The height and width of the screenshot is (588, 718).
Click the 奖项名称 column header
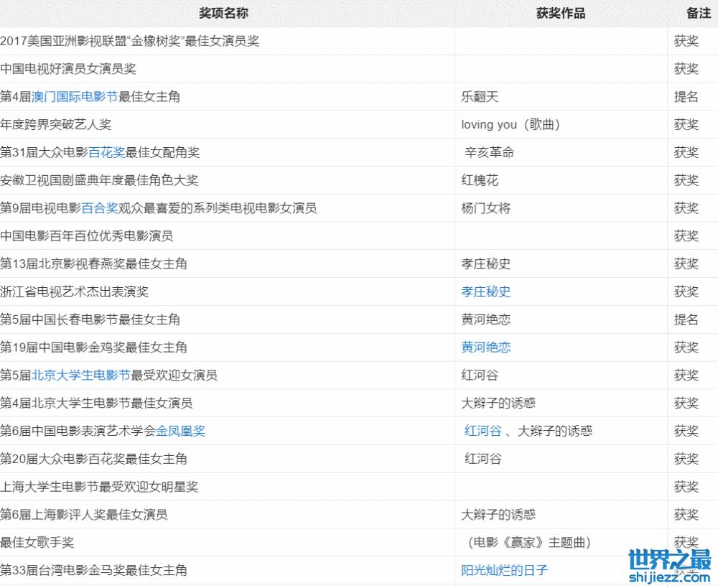pyautogui.click(x=223, y=13)
